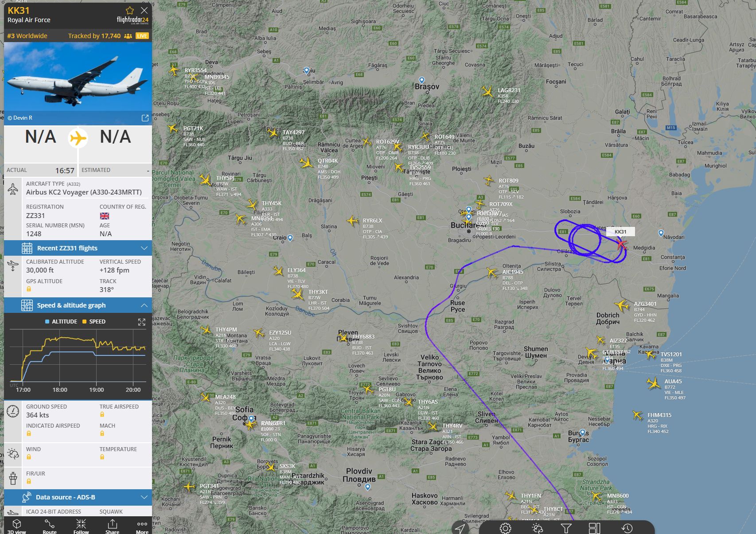Open weather layers in bottom toolbar

point(537,528)
